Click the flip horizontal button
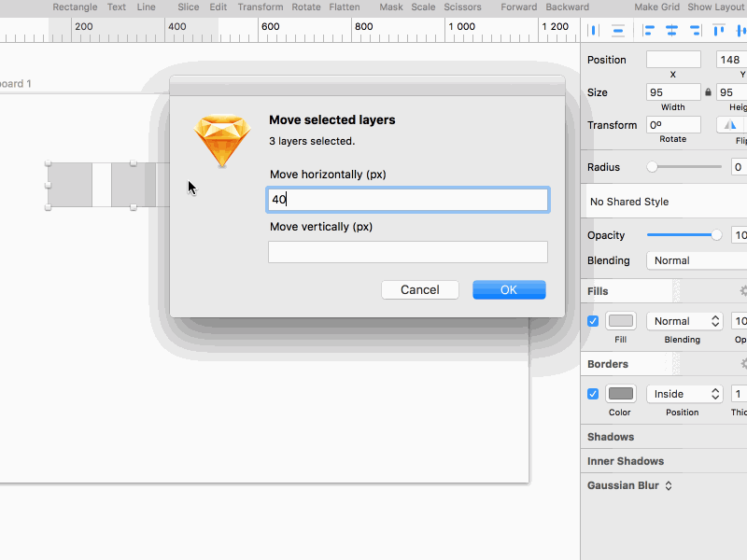 pos(731,125)
